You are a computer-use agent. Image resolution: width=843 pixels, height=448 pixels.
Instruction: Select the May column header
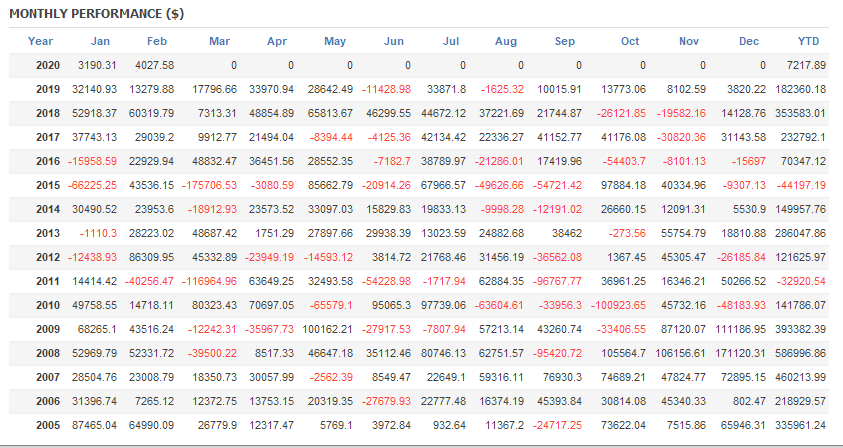[336, 41]
